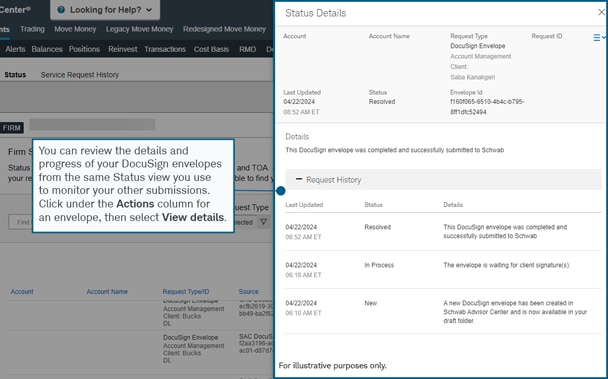This screenshot has width=608, height=379.
Task: Collapse the Request History section
Action: [x=299, y=179]
